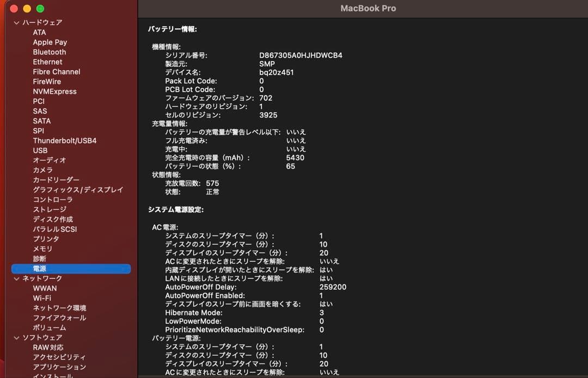Click battery health percentage value 65
The image size is (588, 378).
click(x=290, y=166)
